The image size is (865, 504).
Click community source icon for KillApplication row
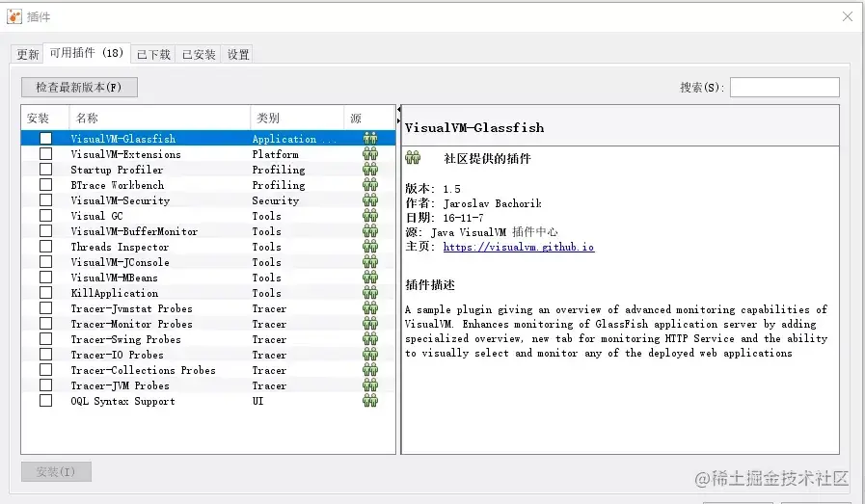[x=370, y=293]
